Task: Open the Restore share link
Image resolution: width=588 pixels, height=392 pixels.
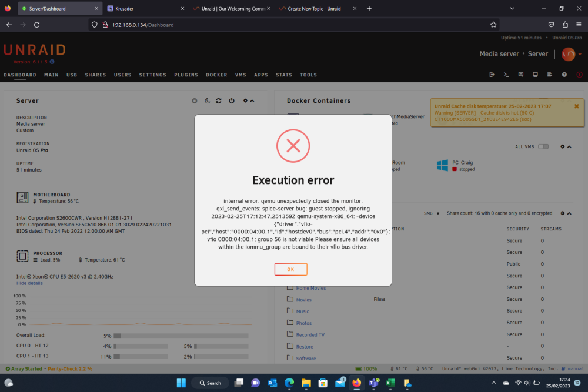Action: pyautogui.click(x=305, y=347)
